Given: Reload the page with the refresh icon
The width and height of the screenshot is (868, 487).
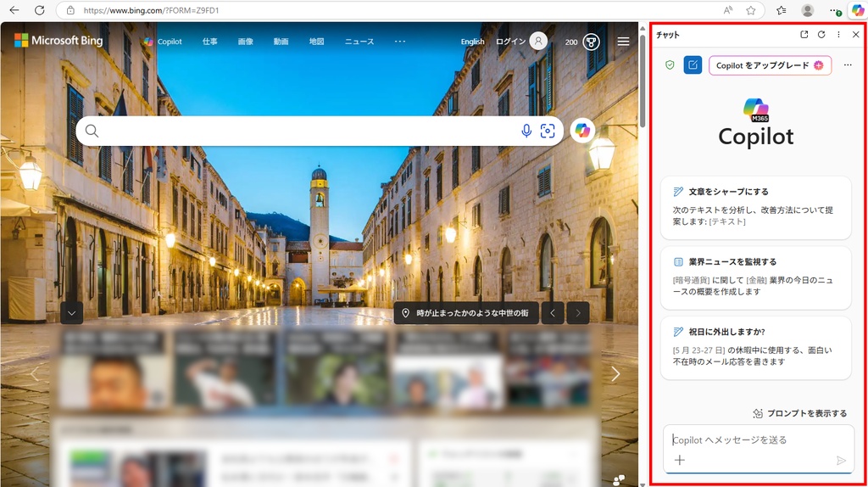Looking at the screenshot, I should point(39,10).
